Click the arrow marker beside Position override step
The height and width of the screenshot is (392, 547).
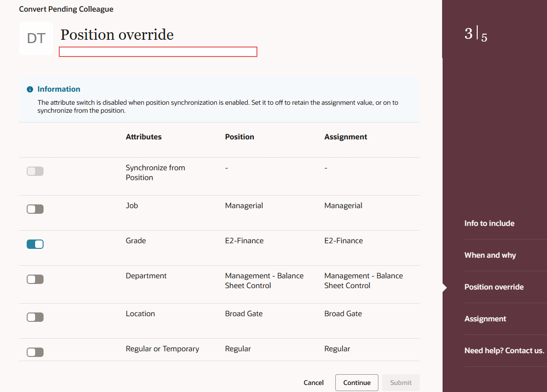[x=444, y=288]
